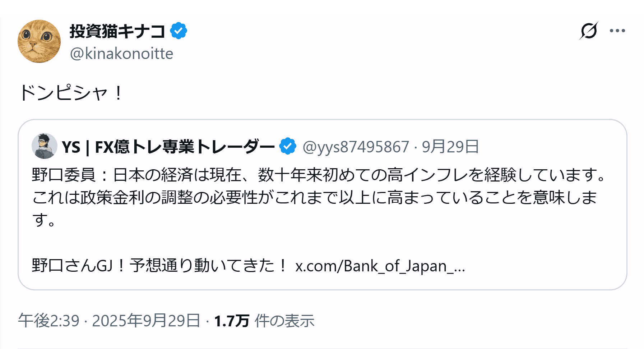Viewport: 644px width, 349px height.
Task: Click the 件の表示 views label
Action: coord(284,321)
